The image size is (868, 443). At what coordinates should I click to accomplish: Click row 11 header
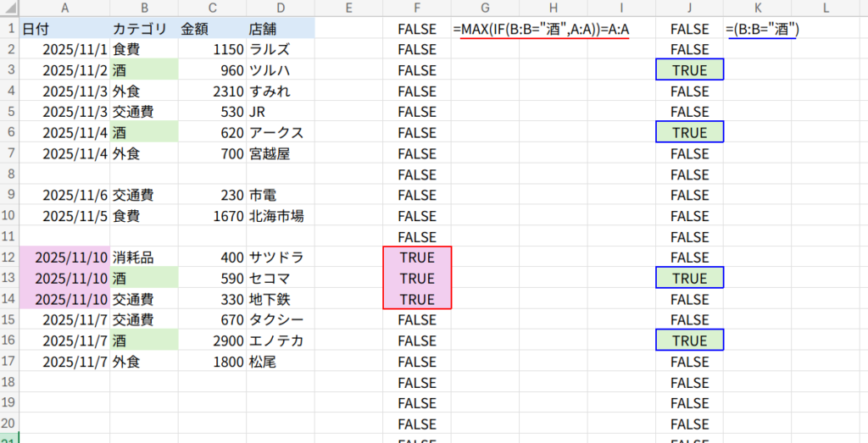point(8,237)
